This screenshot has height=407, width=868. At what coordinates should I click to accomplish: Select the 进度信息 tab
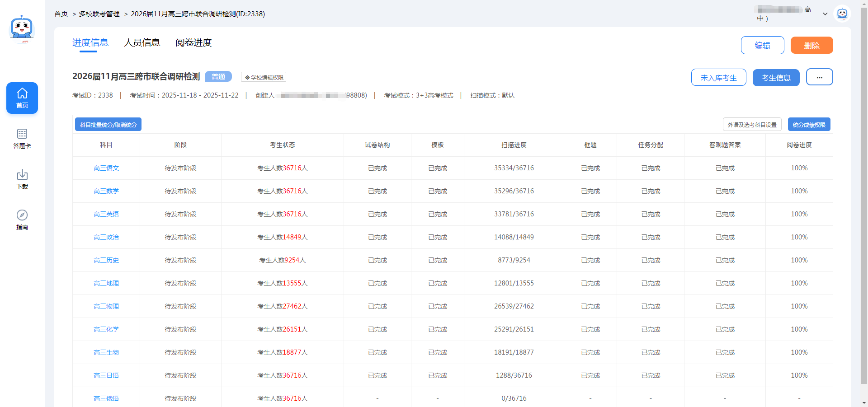tap(90, 42)
